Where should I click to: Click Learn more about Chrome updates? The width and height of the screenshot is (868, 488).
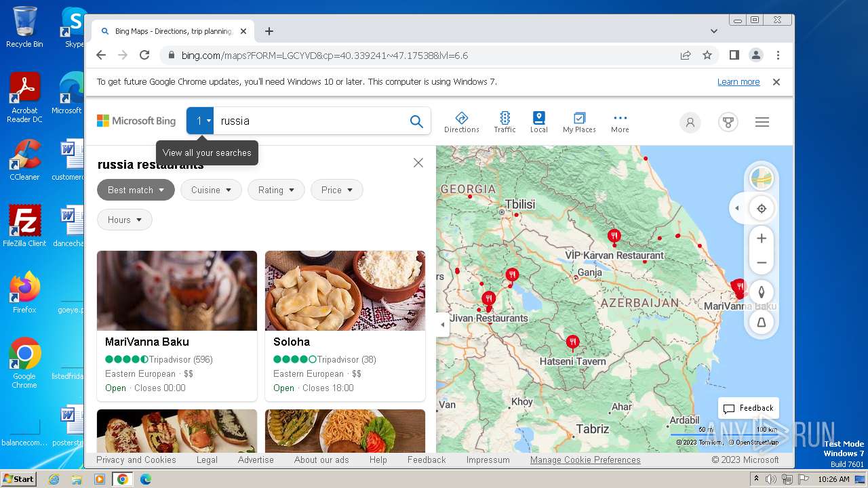(x=738, y=82)
